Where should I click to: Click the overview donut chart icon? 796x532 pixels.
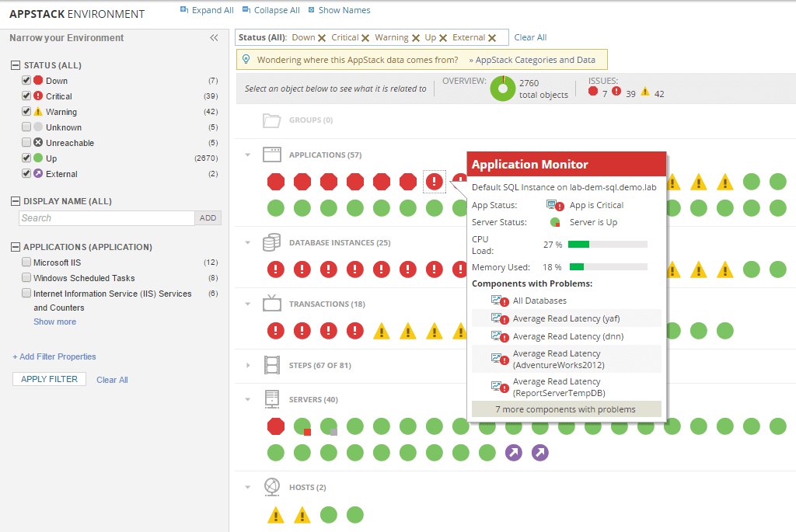click(x=503, y=89)
